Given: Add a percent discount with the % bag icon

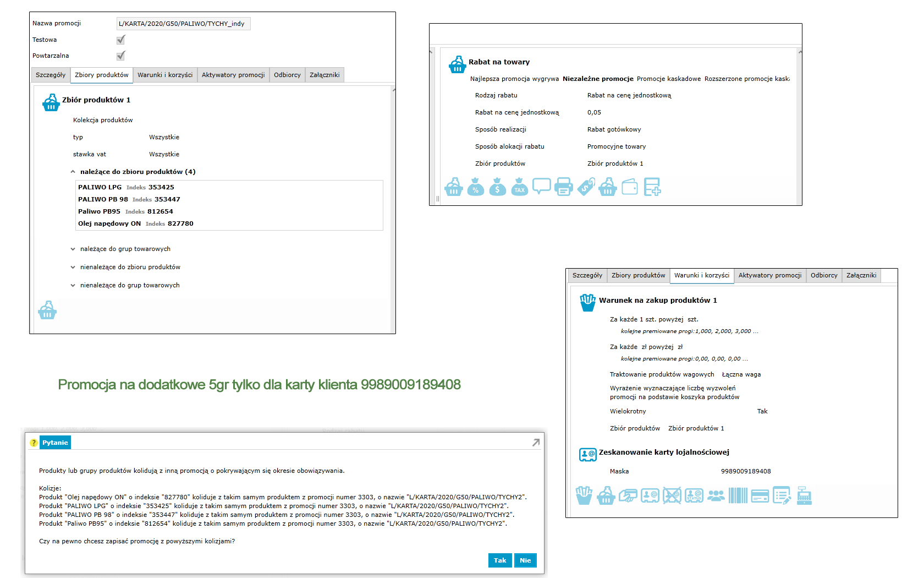Looking at the screenshot, I should click(476, 187).
